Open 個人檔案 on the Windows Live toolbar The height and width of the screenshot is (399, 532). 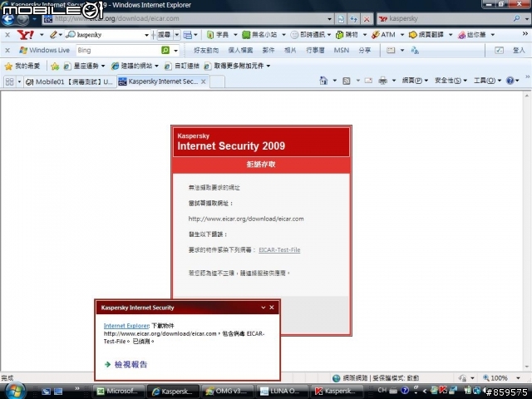click(x=240, y=50)
